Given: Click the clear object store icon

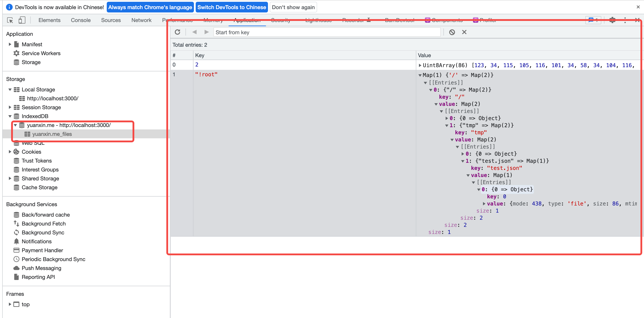Looking at the screenshot, I should click(x=452, y=32).
